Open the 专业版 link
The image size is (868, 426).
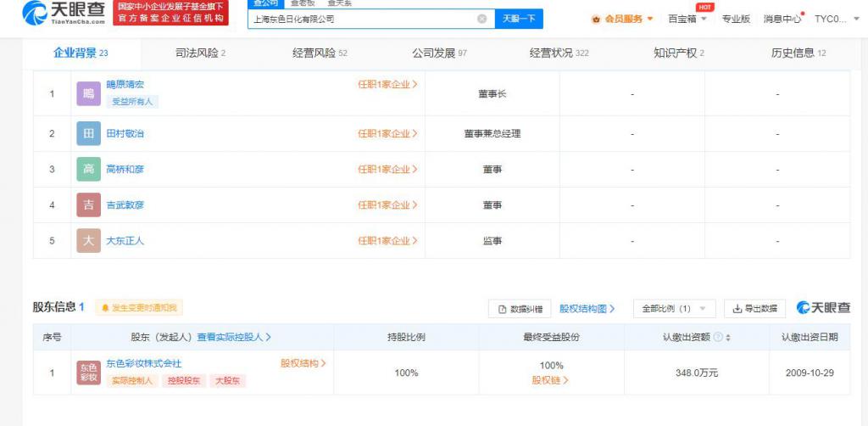point(736,19)
